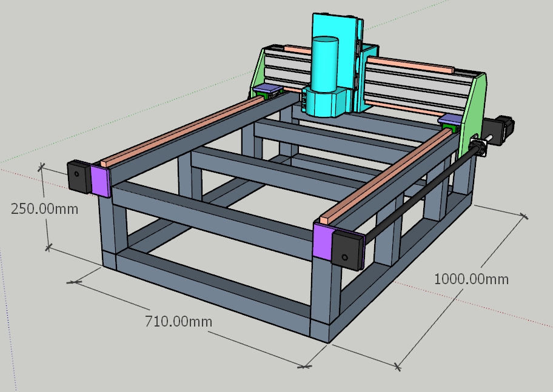Click the 1000.00mm length dimension label
The height and width of the screenshot is (392, 553).
click(471, 279)
